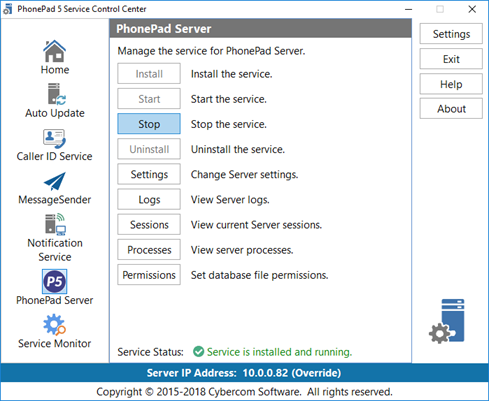The image size is (489, 401).
Task: Click the app icon in title bar
Action: coord(7,9)
